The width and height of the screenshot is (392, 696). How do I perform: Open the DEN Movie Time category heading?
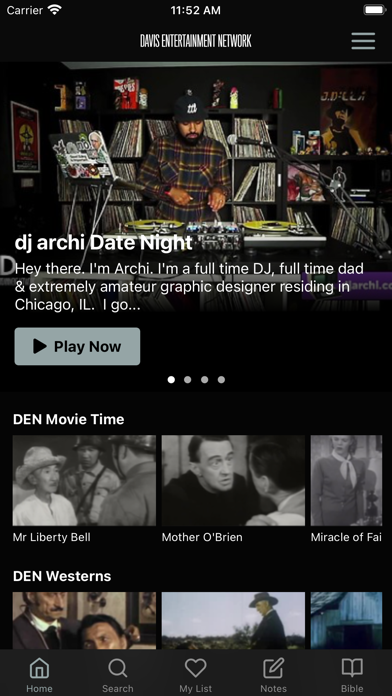pyautogui.click(x=69, y=419)
